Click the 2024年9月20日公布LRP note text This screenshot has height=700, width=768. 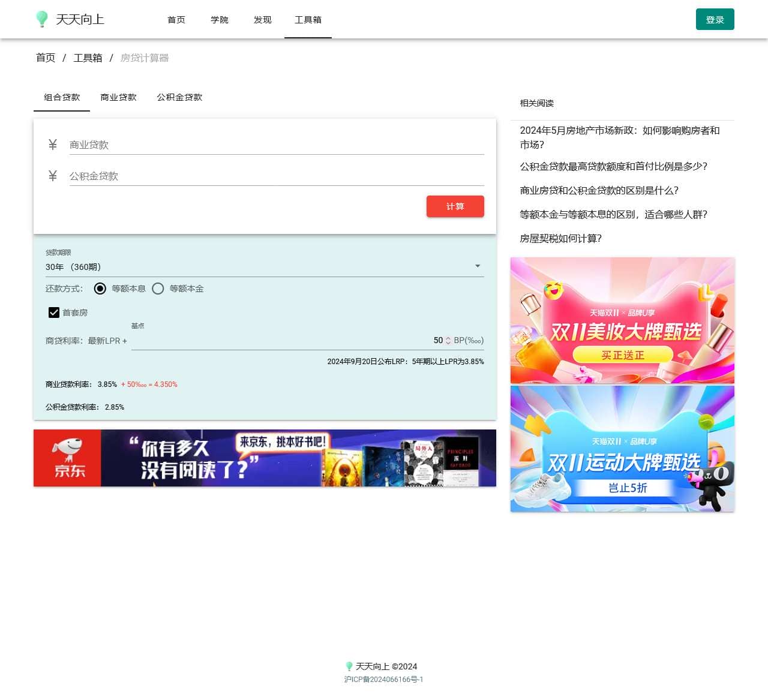(x=406, y=362)
